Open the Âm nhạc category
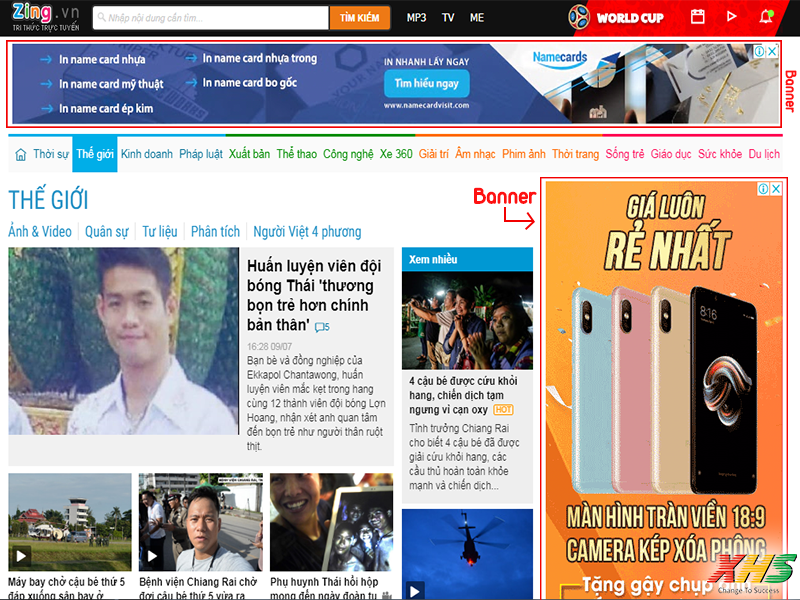Viewport: 800px width, 600px height. pyautogui.click(x=476, y=154)
